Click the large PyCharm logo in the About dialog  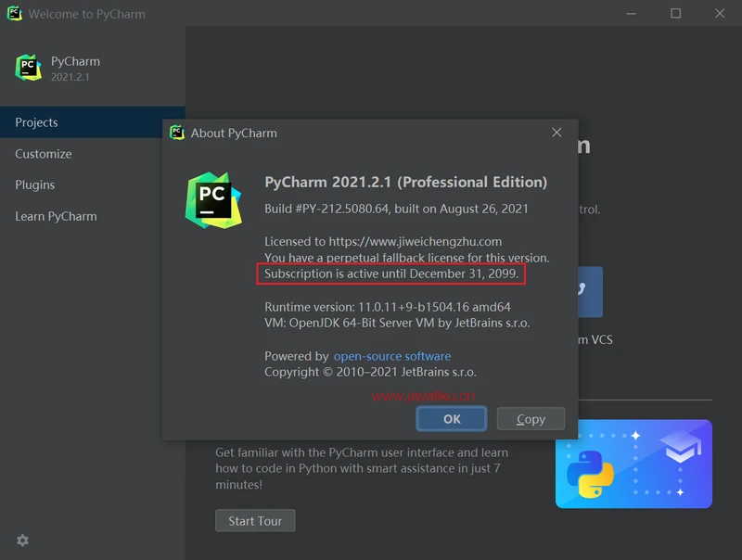[213, 200]
